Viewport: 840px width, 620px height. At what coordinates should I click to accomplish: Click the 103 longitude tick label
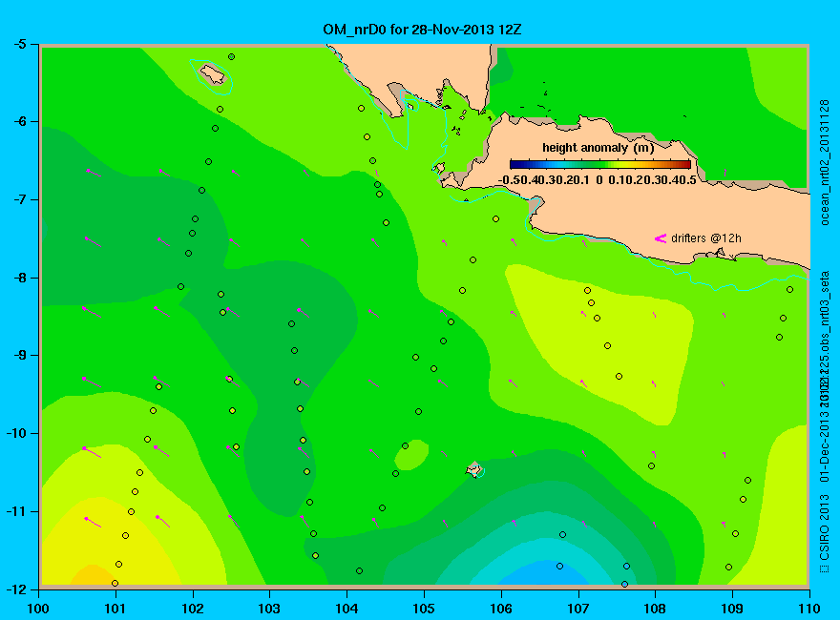click(x=269, y=609)
